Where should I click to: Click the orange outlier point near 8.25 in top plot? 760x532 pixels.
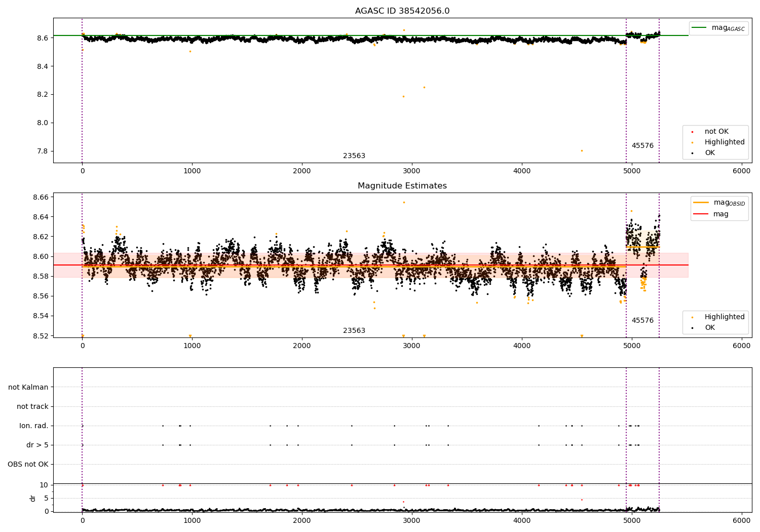(424, 87)
